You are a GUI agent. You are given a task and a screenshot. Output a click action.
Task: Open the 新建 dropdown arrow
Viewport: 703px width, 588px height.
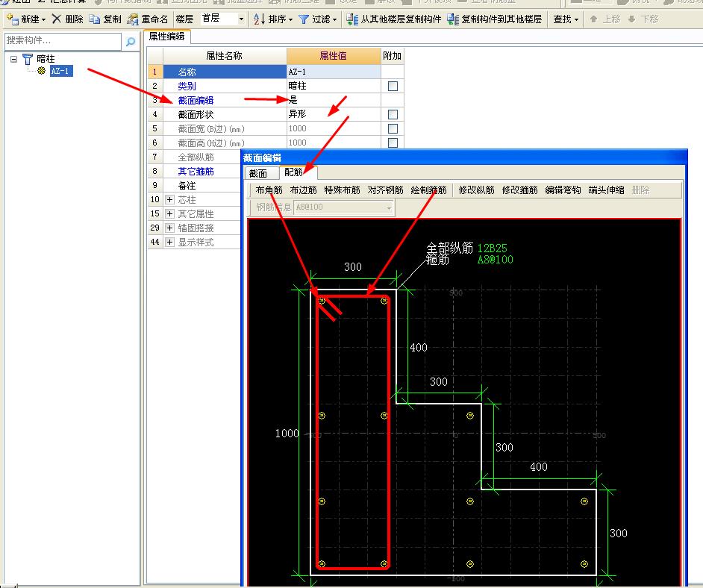coord(43,19)
